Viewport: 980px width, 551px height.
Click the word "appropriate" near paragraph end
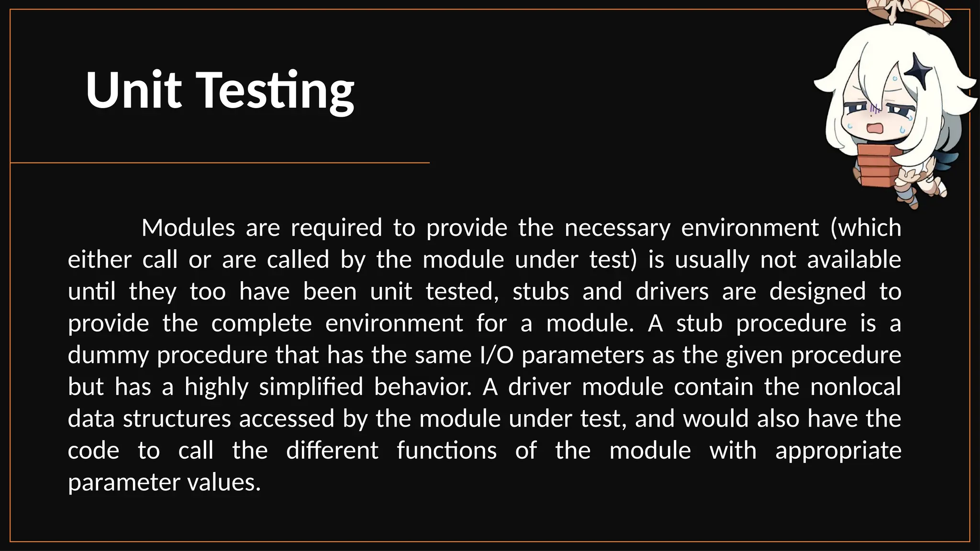coord(838,452)
